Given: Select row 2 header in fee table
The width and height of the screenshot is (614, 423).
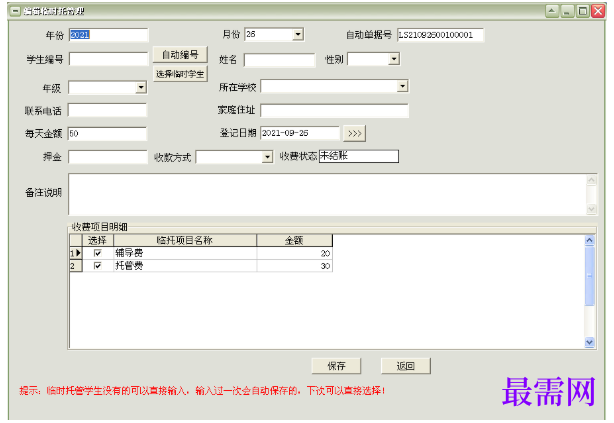Looking at the screenshot, I should click(x=76, y=266).
